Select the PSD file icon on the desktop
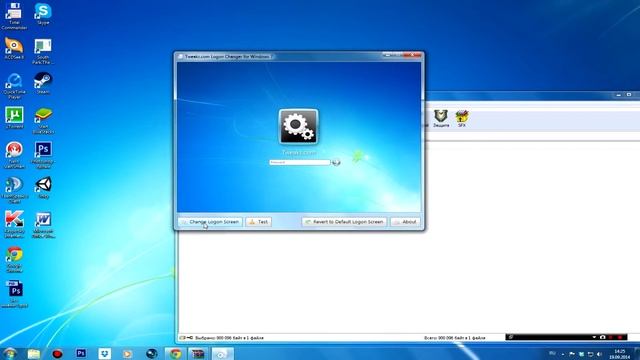Image resolution: width=640 pixels, height=360 pixels. point(14,294)
